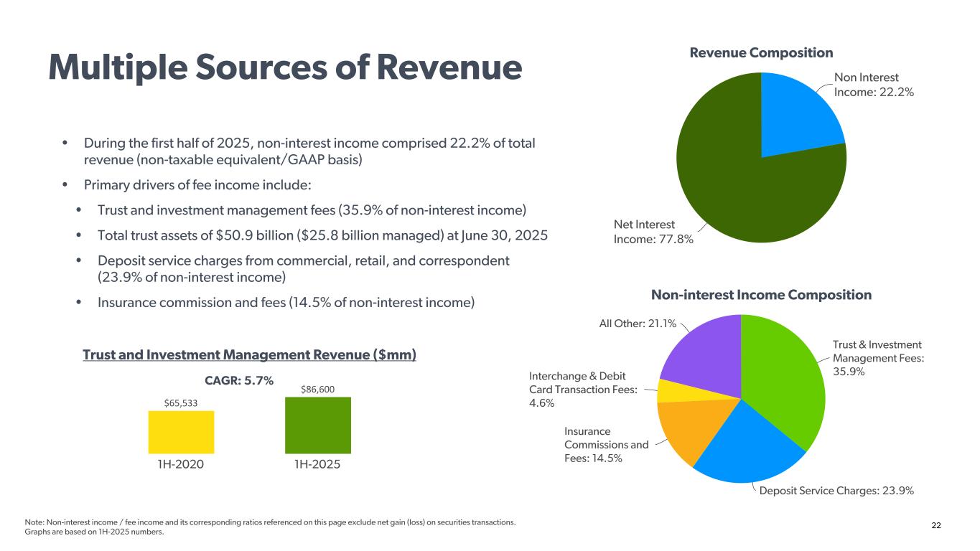Click the light green Trust & Investment slice
980x551 pixels.
tap(783, 380)
